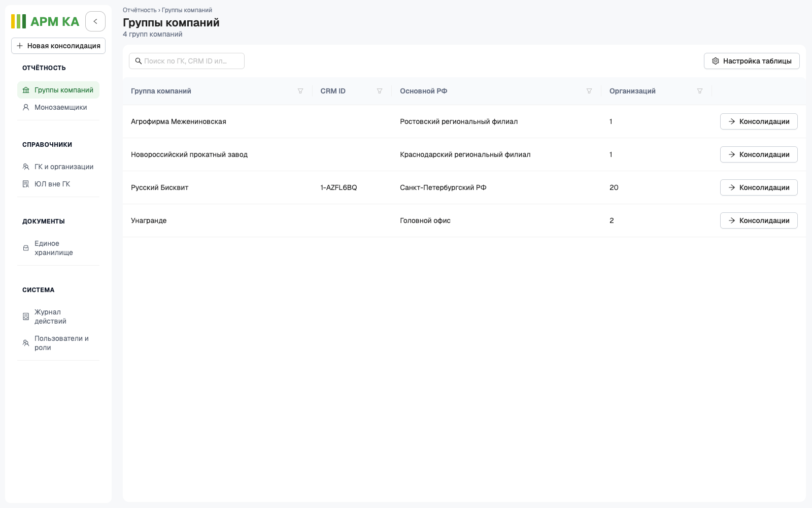The height and width of the screenshot is (508, 812).
Task: Click the bank icon beside Группы компаний
Action: point(26,90)
